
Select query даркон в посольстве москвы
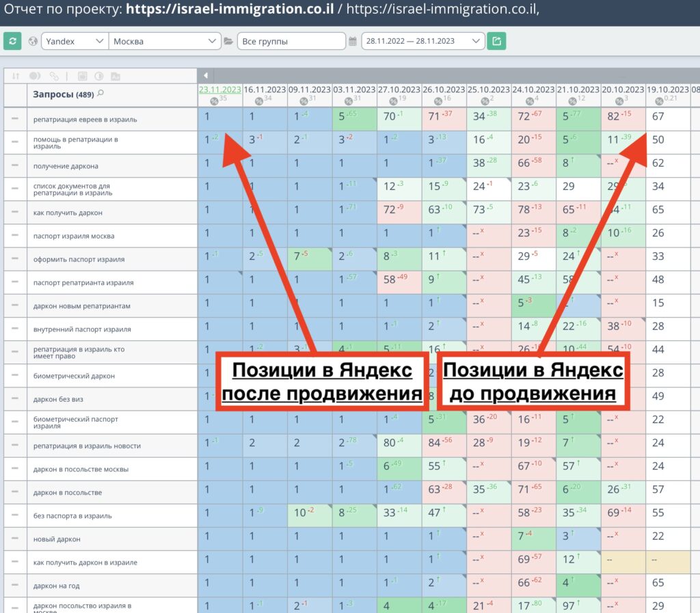tap(81, 469)
